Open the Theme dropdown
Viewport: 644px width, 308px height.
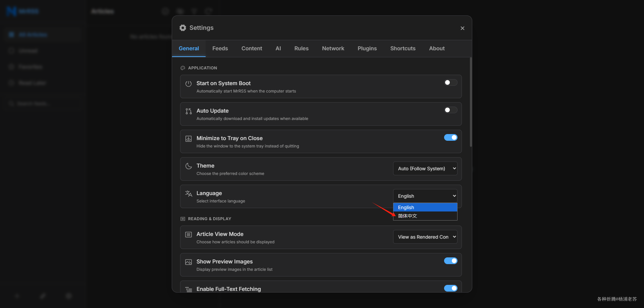[425, 169]
